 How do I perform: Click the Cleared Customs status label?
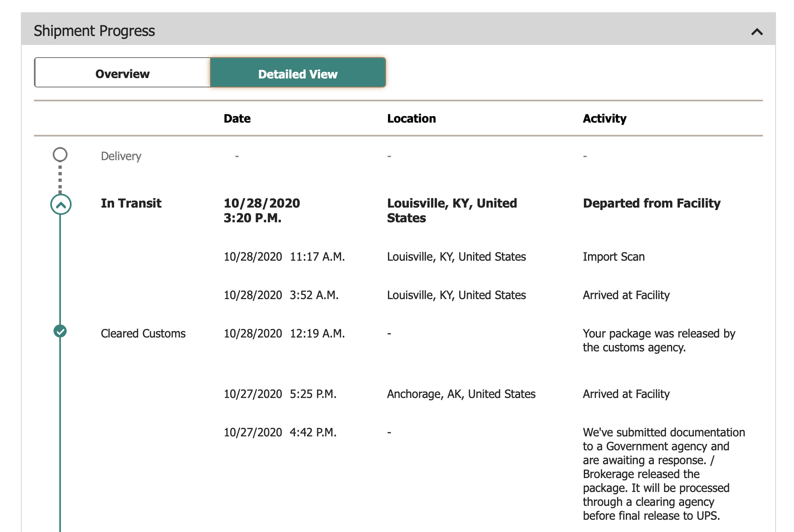(x=143, y=333)
